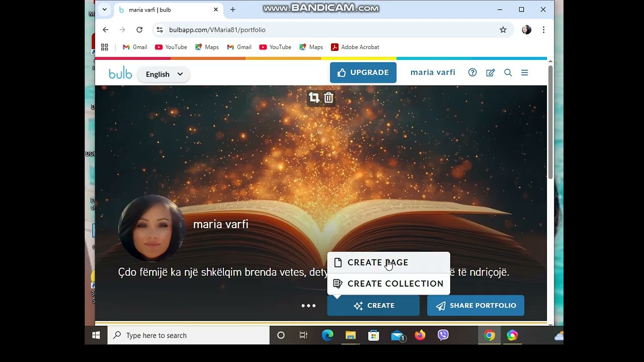Open the Windows Start menu
Screen dimensions: 644x362
pyautogui.click(x=96, y=335)
